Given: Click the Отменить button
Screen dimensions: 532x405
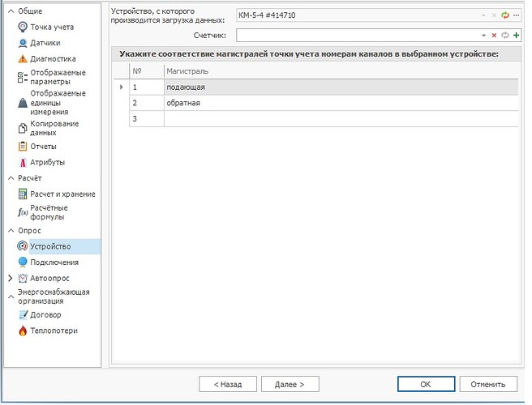Looking at the screenshot, I should (x=488, y=384).
